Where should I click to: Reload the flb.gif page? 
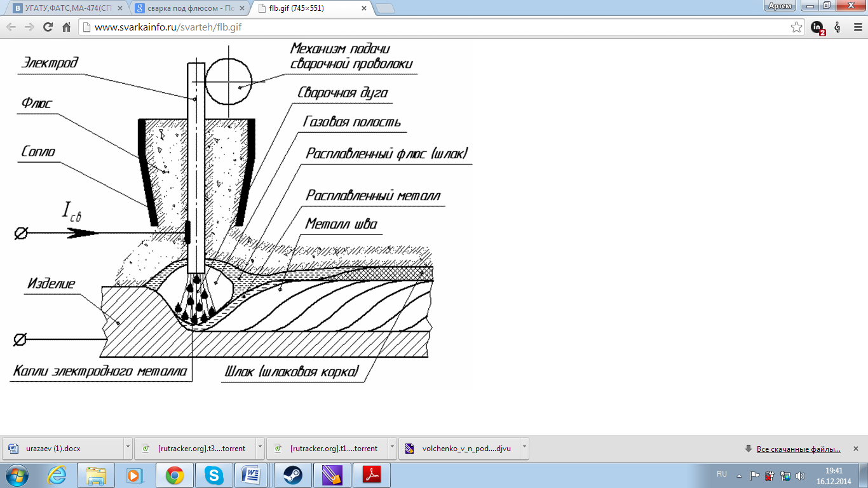pos(48,27)
